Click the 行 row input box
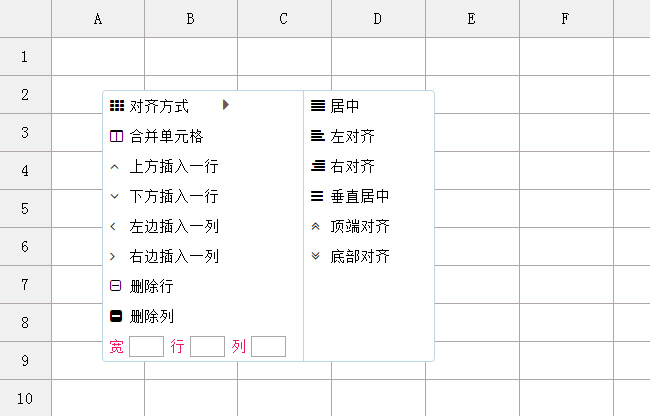 (x=207, y=347)
